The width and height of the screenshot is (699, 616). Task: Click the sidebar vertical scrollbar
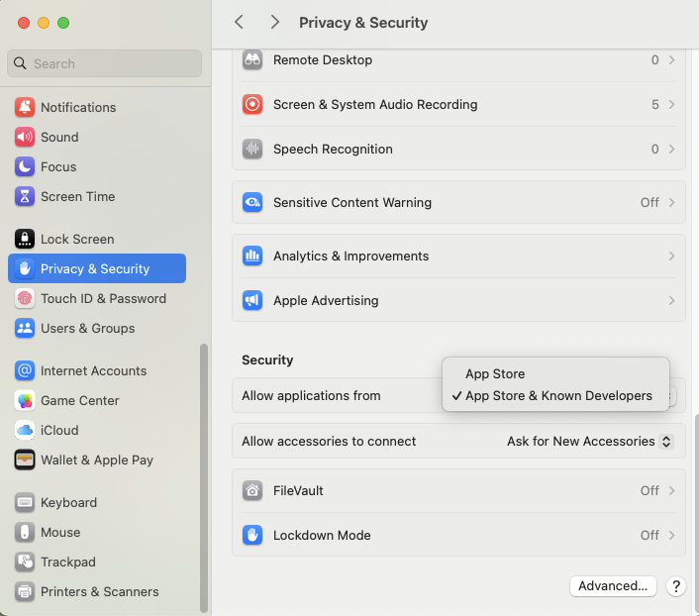[x=205, y=475]
